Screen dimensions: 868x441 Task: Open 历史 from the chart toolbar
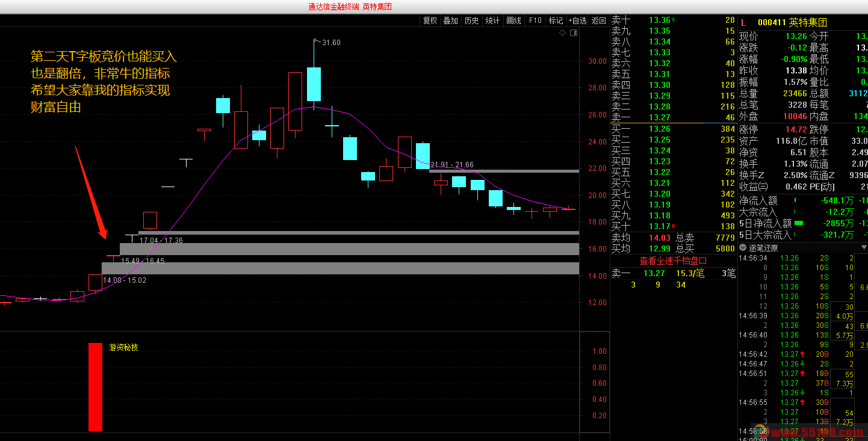pos(471,20)
